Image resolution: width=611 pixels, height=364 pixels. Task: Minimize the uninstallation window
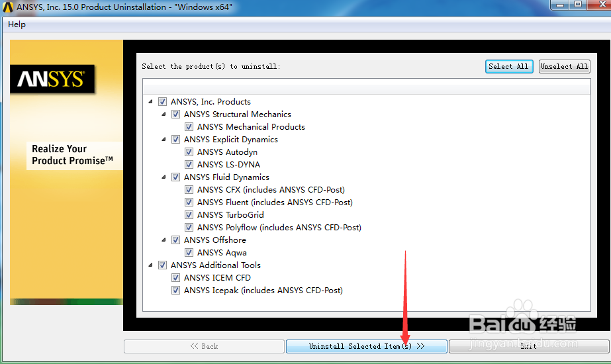coord(560,5)
